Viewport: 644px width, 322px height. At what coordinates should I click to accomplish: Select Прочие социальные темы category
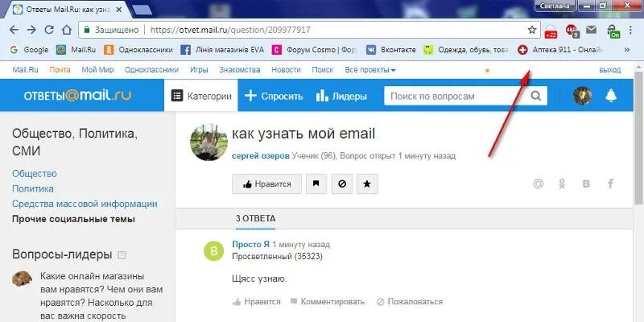(73, 219)
